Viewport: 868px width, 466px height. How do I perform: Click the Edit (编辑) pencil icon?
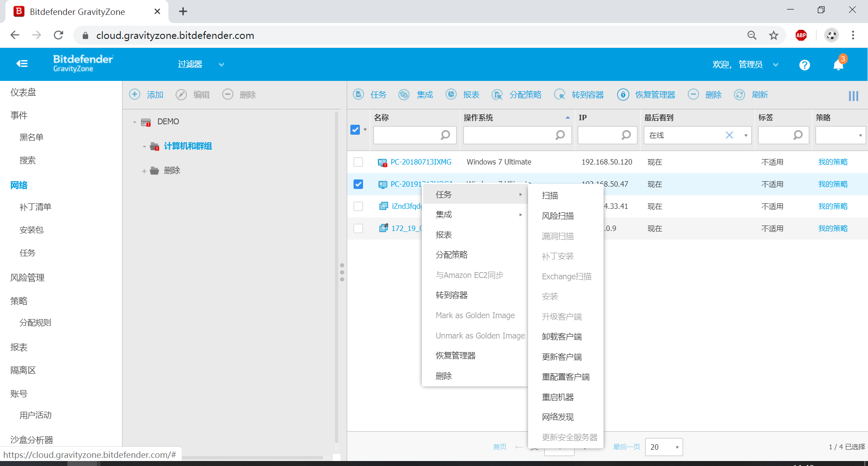tap(181, 94)
